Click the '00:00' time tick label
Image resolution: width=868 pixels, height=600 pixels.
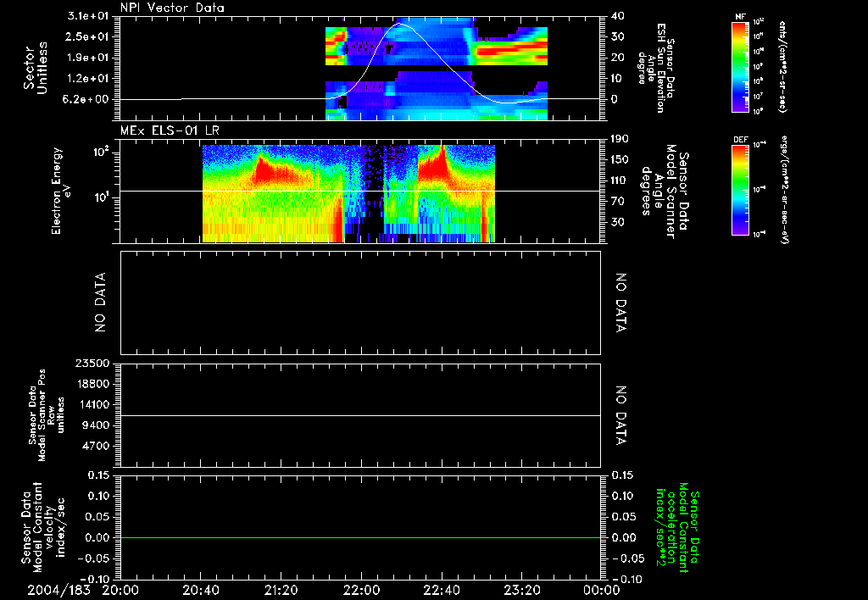(601, 590)
